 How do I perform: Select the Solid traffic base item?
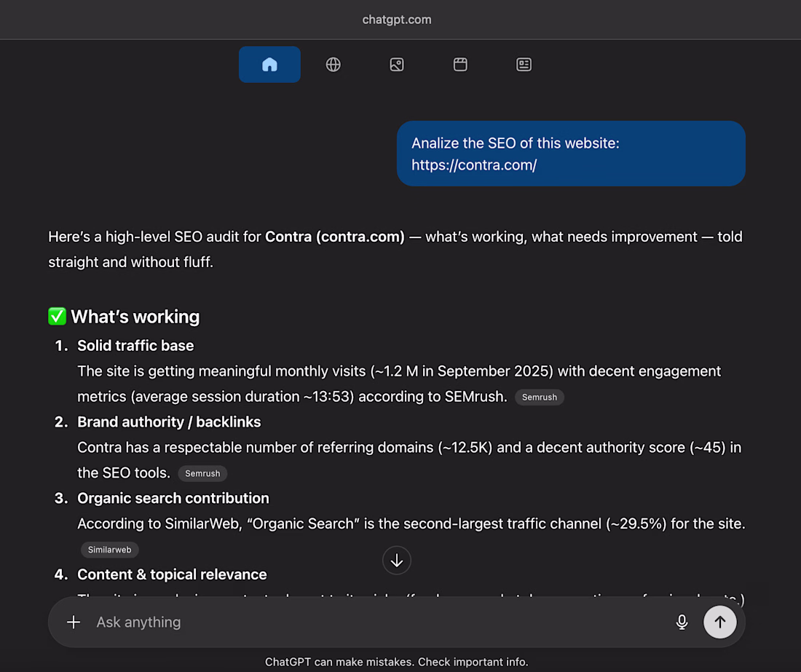click(135, 346)
